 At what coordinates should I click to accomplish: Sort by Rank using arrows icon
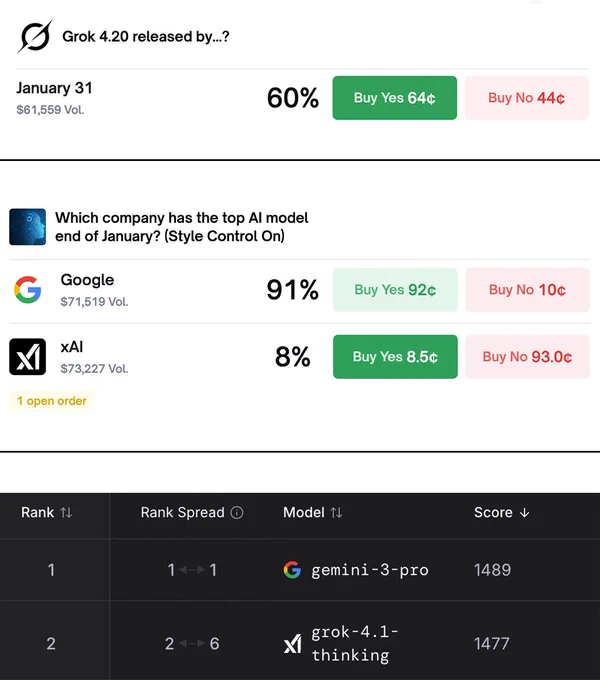[x=66, y=513]
